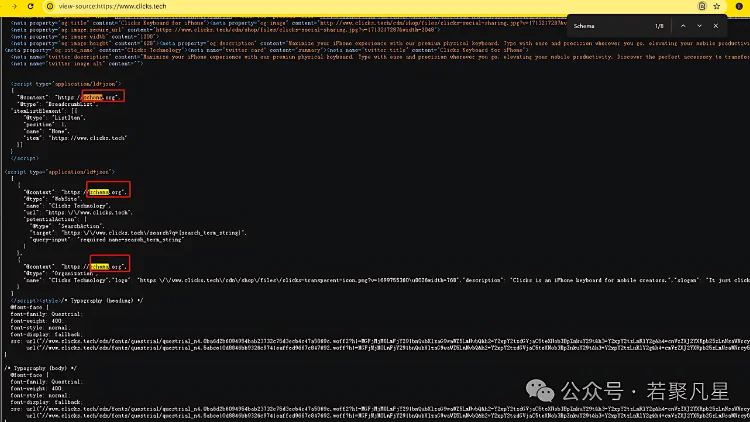Click the "@type": "SearchAction" line
750x422 pixels.
point(66,226)
